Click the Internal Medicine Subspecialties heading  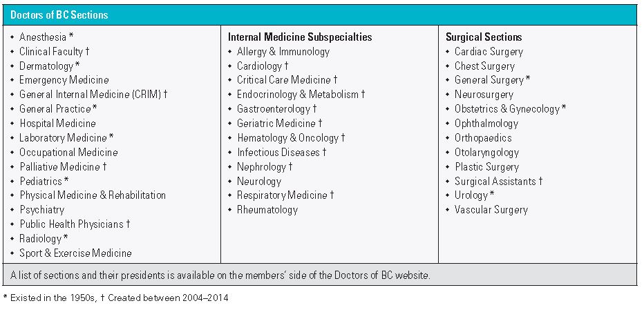(300, 37)
